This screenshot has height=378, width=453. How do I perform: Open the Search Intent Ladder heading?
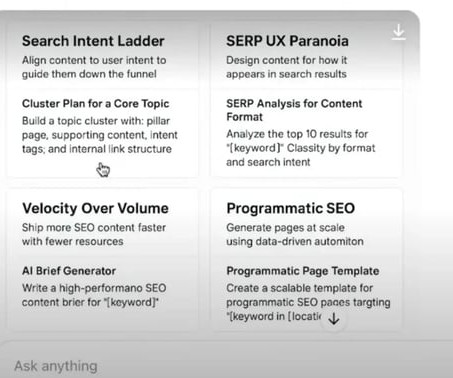pos(93,41)
